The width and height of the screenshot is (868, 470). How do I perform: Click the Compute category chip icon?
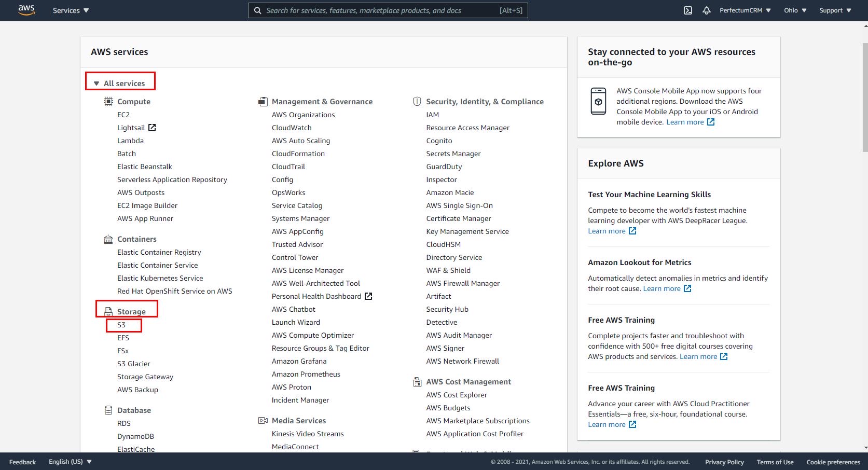click(x=108, y=102)
